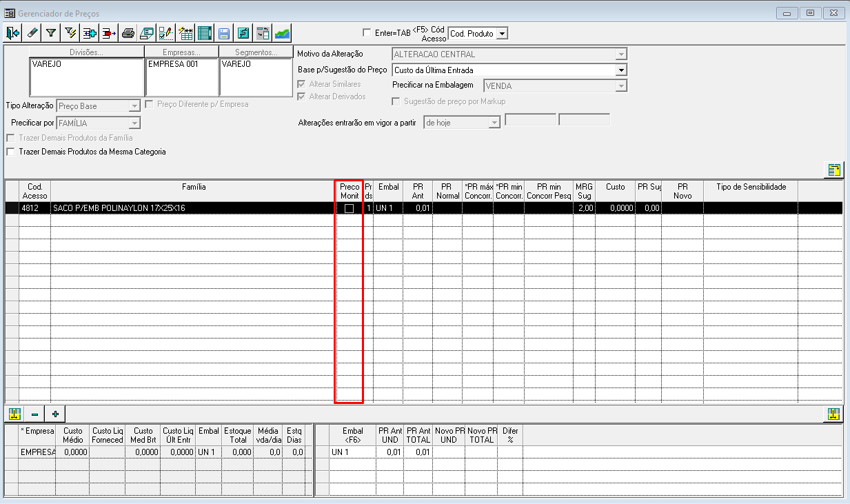Click the PR Novo cell for row 4812
The image size is (850, 504).
[x=682, y=208]
